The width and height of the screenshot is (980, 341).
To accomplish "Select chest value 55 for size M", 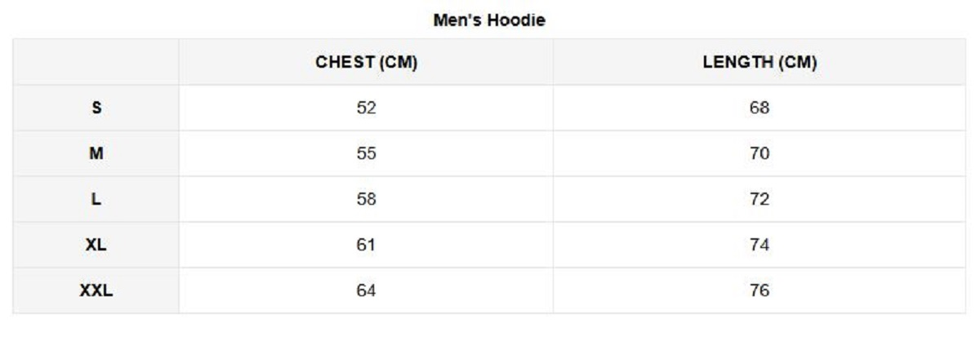I will [366, 153].
